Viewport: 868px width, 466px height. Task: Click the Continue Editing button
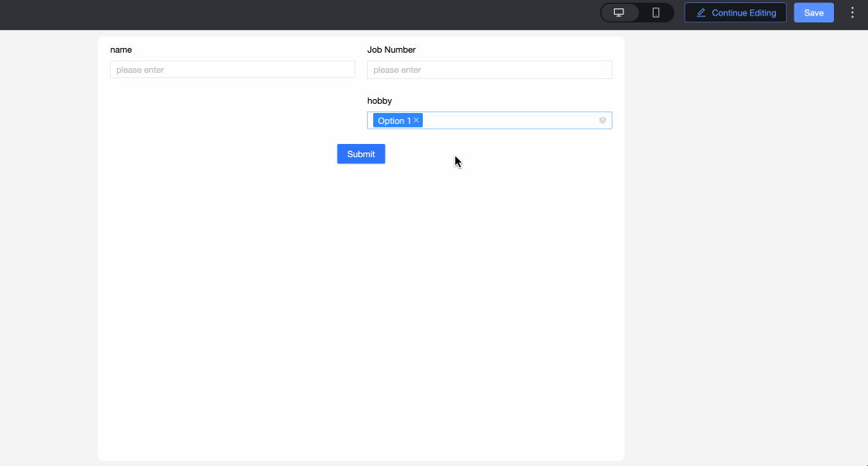pos(735,12)
